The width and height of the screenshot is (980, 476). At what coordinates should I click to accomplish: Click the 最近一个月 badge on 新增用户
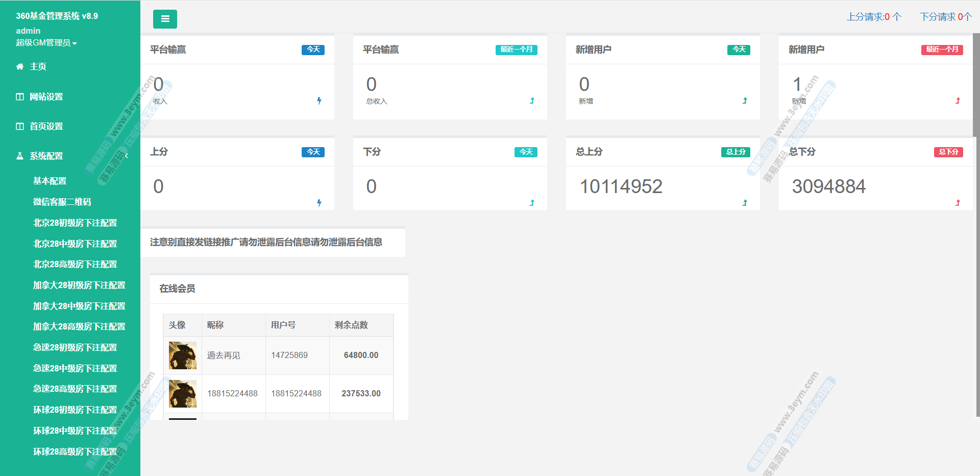(942, 50)
